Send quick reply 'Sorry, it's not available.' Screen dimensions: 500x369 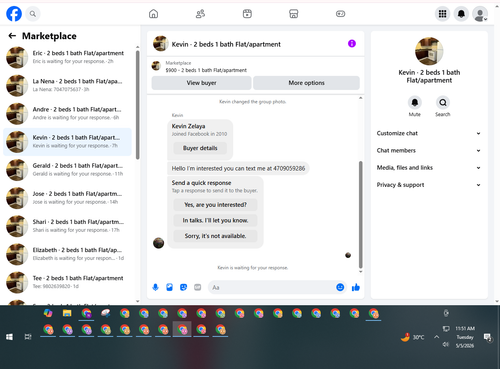[215, 236]
